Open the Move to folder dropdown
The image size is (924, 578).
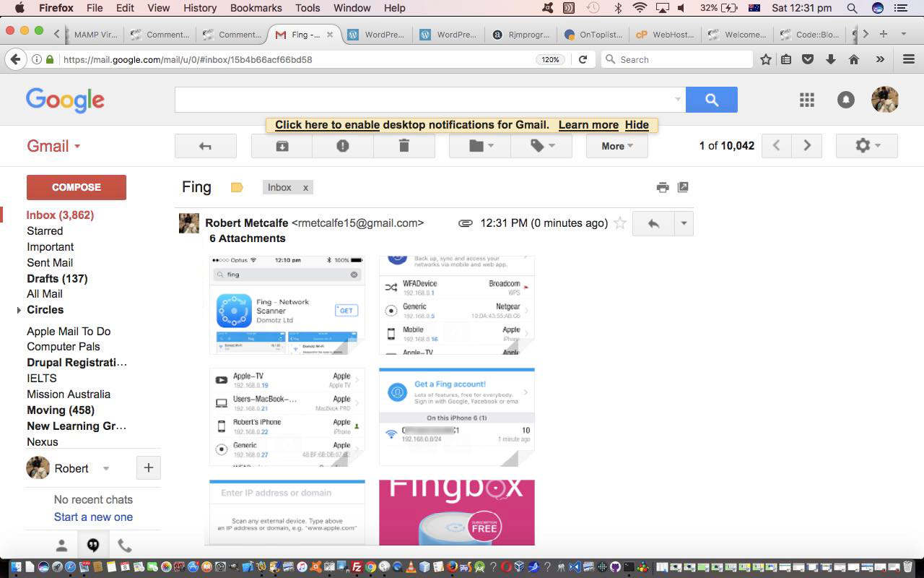tap(480, 146)
